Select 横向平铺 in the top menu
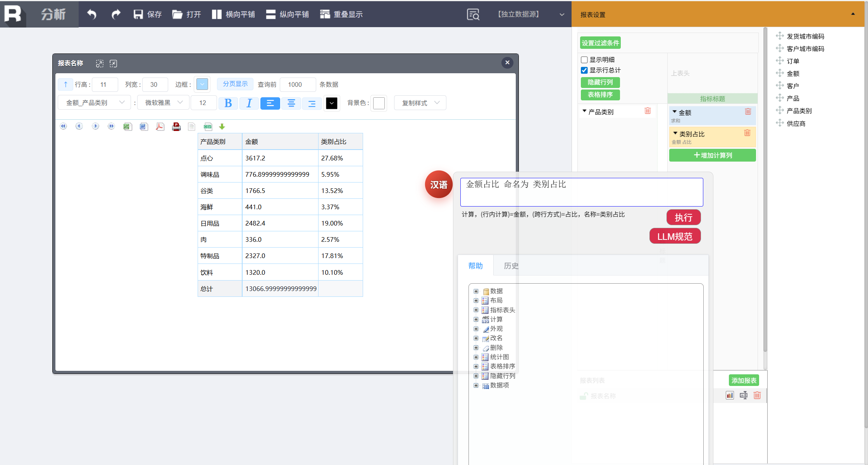This screenshot has width=868, height=465. click(233, 14)
